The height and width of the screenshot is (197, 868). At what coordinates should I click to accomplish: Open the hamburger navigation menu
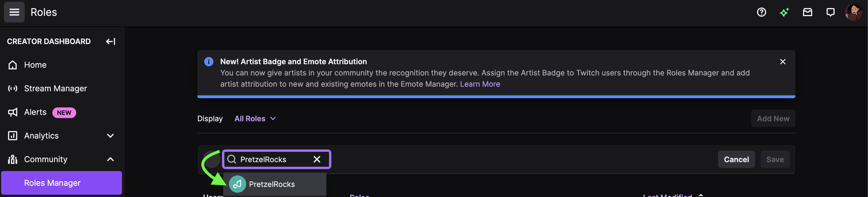pos(14,12)
